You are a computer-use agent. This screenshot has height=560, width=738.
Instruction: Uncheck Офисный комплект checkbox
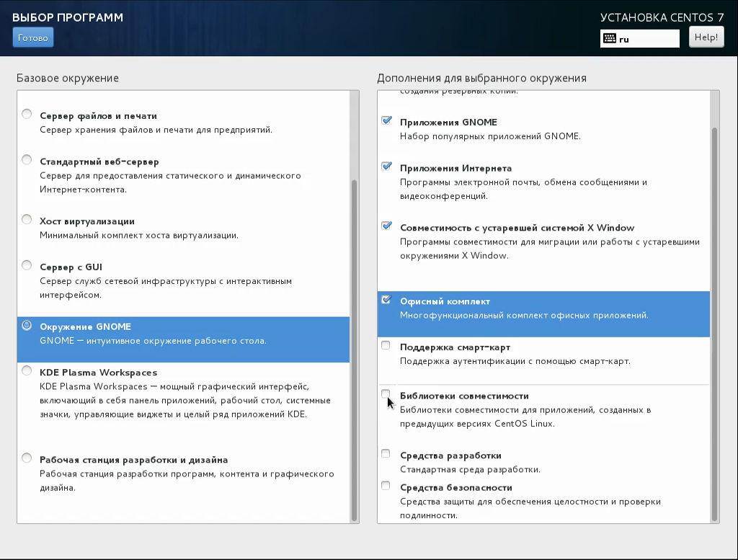pyautogui.click(x=386, y=300)
